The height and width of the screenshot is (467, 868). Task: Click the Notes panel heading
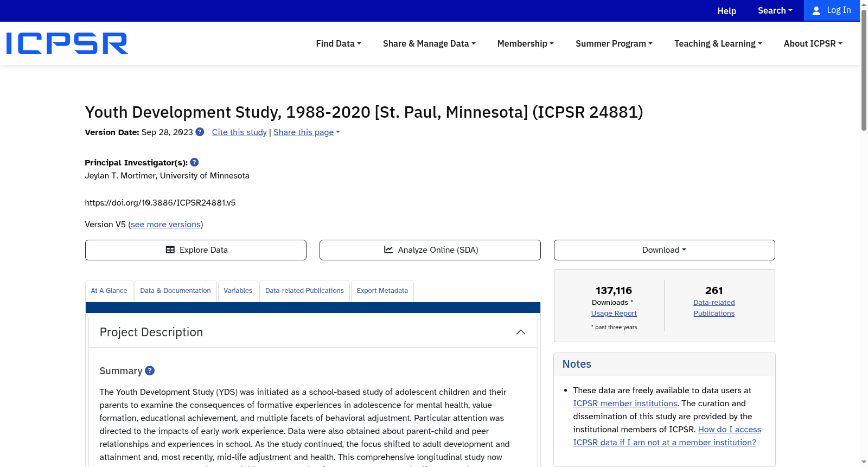(x=577, y=364)
